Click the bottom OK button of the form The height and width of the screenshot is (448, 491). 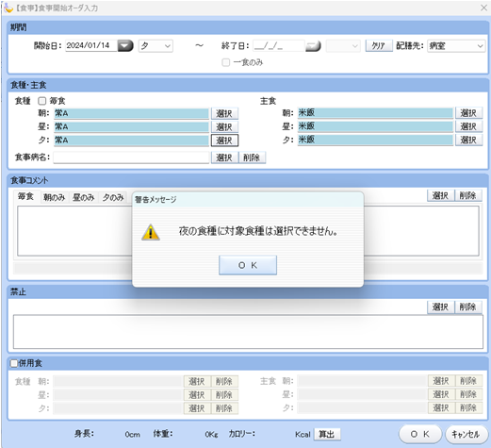click(420, 434)
